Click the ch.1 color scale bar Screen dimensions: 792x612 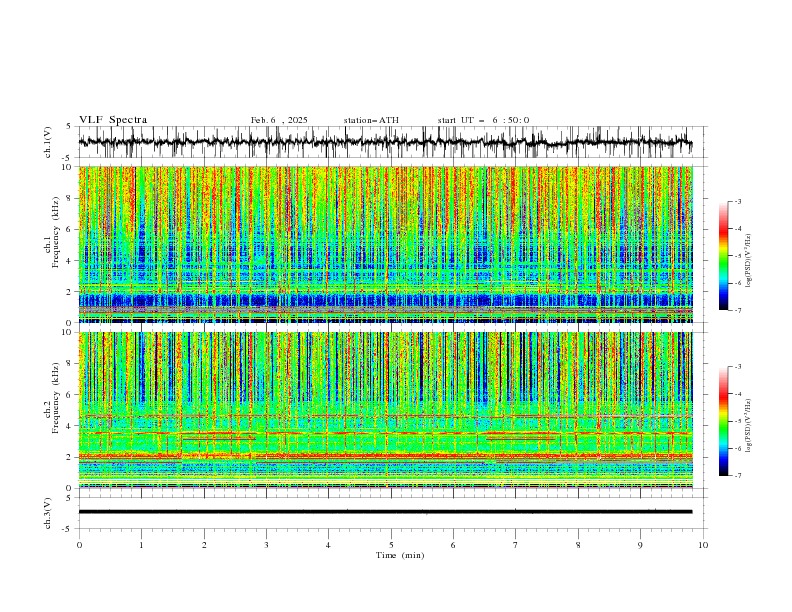(723, 256)
